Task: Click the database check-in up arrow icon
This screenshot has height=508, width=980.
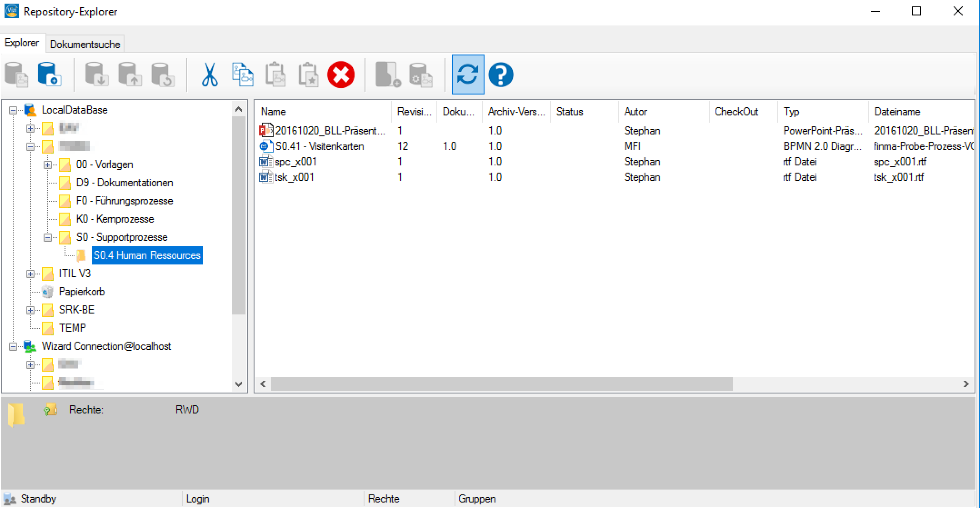Action: tap(130, 75)
